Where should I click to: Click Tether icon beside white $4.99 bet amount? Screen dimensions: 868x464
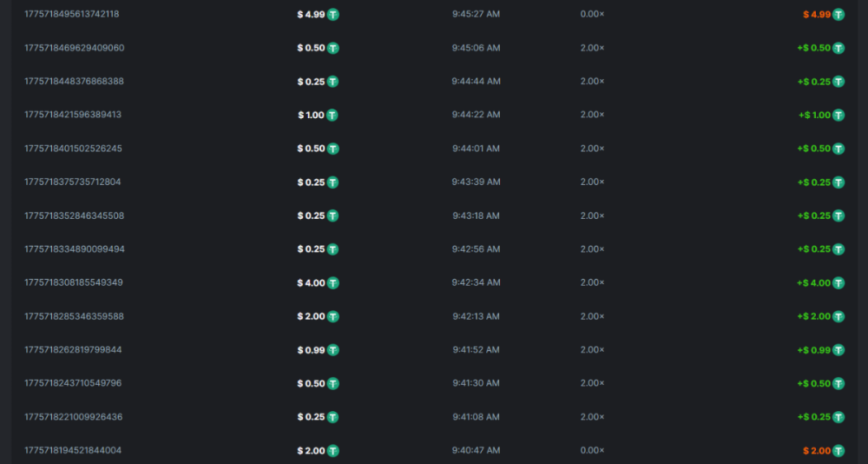tap(332, 15)
